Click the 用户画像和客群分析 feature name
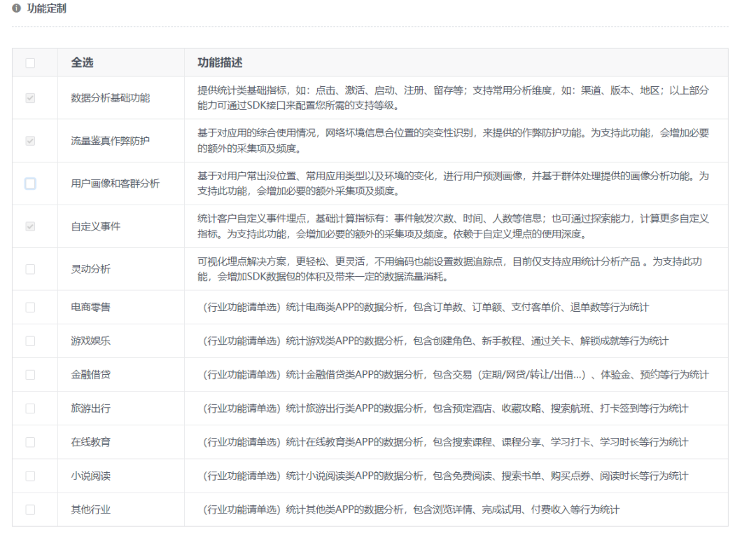Image resolution: width=756 pixels, height=536 pixels. [x=115, y=184]
